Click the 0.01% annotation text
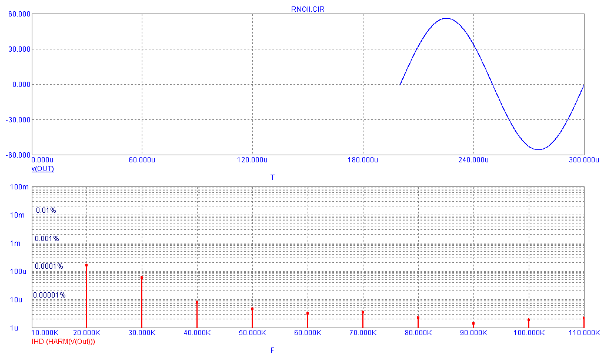604x364 pixels. [x=46, y=211]
